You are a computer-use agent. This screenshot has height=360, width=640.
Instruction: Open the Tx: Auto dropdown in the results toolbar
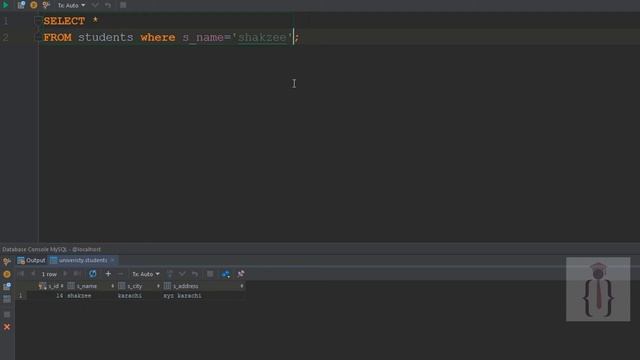tap(145, 274)
